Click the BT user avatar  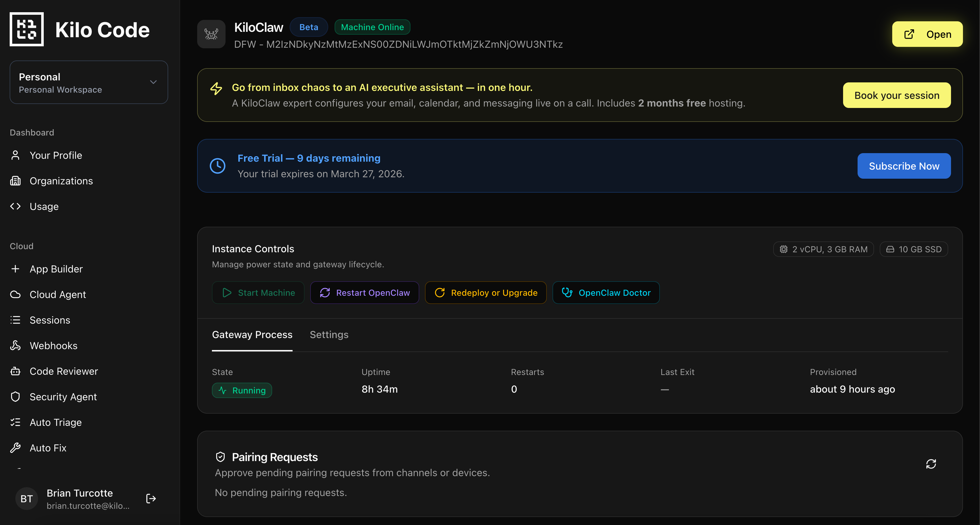tap(27, 498)
